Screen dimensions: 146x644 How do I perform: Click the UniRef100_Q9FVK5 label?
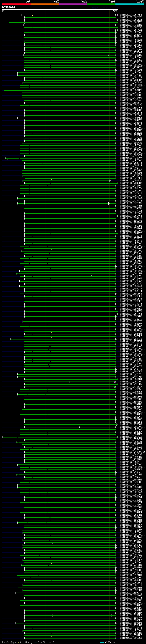coord(131,308)
